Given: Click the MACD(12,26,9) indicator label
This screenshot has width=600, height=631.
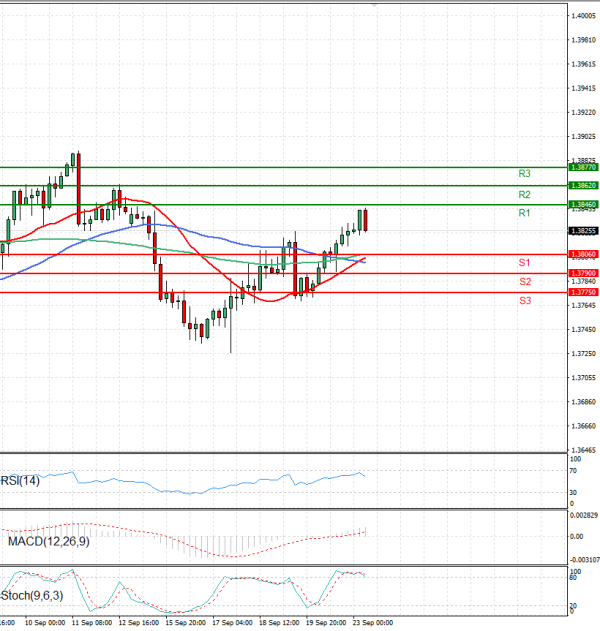Looking at the screenshot, I should click(49, 541).
